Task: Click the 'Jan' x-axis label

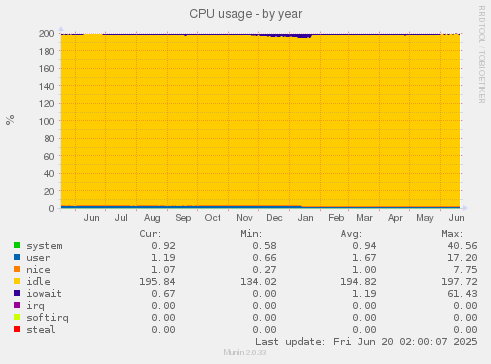Action: click(x=306, y=218)
